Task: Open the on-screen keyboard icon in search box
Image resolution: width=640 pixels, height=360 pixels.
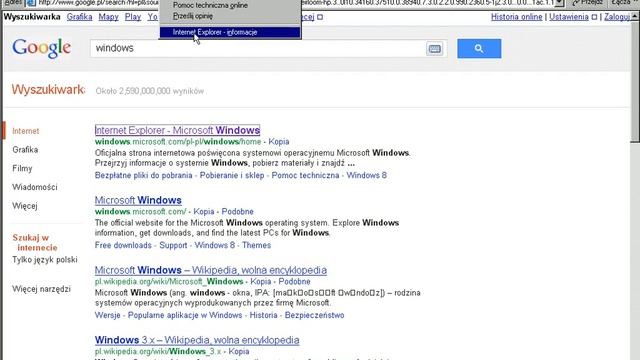Action: coord(434,49)
